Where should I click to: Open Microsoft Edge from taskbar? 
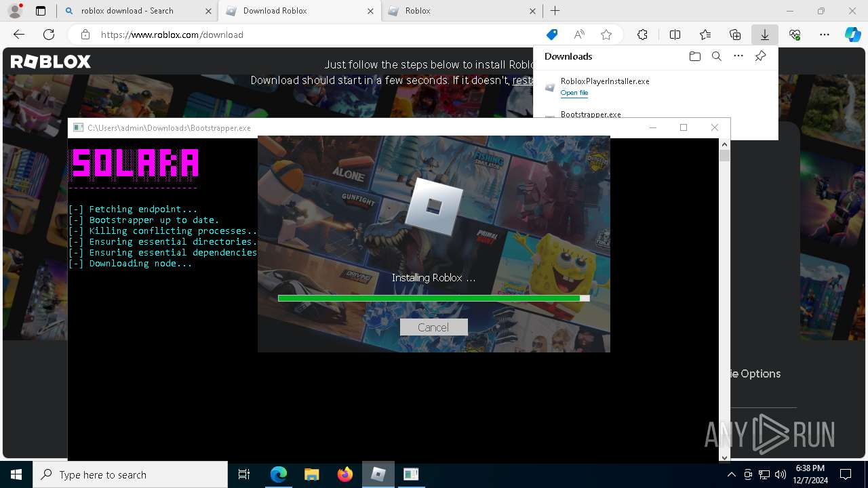[x=279, y=474]
